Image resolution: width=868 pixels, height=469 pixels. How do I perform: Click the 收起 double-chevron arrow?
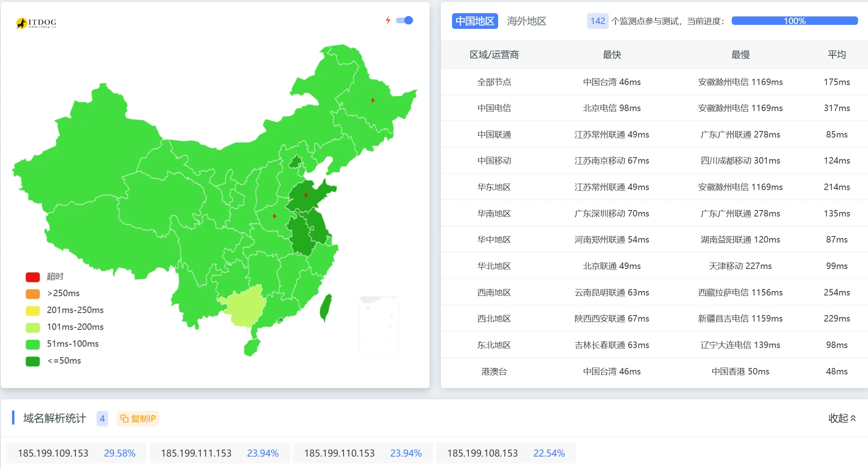(x=853, y=418)
